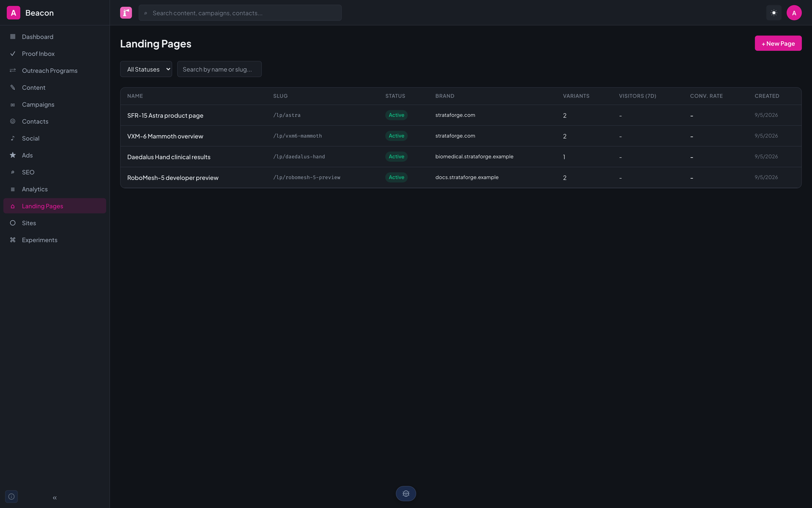Viewport: 812px width, 508px height.
Task: Click the Proof Inbox checkmark icon
Action: [12, 54]
